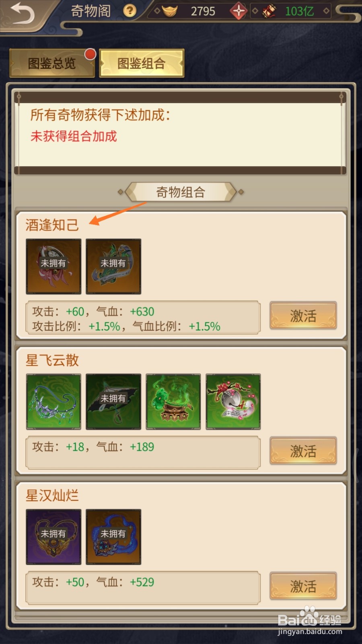
Task: Open the silver bell with blossoms item
Action: (233, 402)
